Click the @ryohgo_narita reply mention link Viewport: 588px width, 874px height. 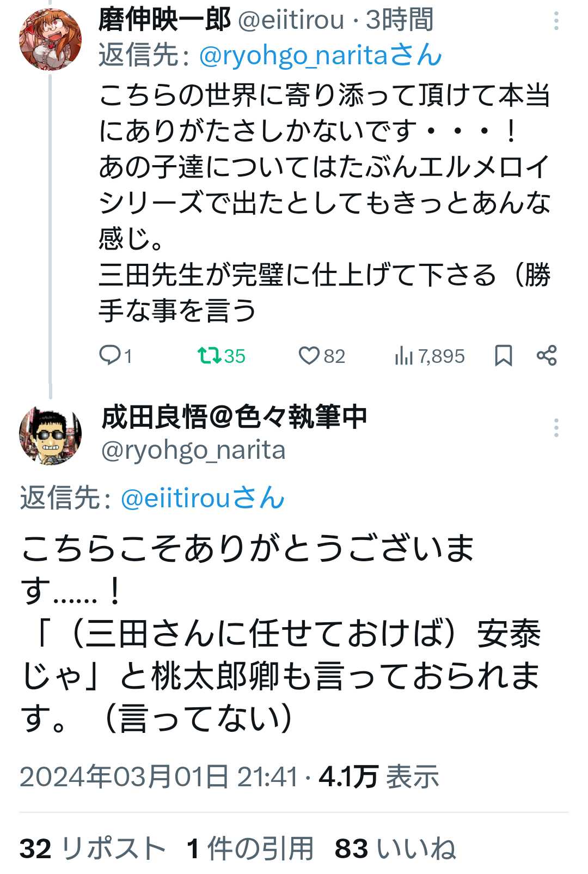pyautogui.click(x=320, y=56)
